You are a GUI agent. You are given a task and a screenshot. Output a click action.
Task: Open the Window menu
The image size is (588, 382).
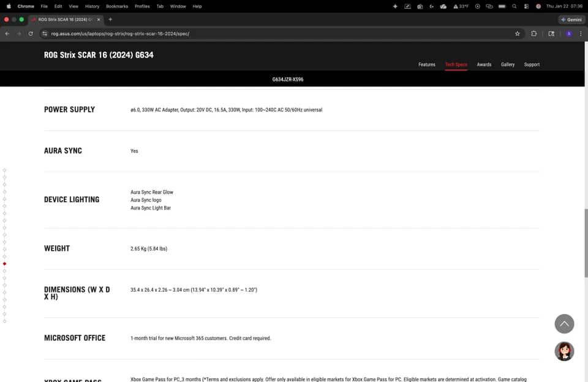[x=178, y=6]
